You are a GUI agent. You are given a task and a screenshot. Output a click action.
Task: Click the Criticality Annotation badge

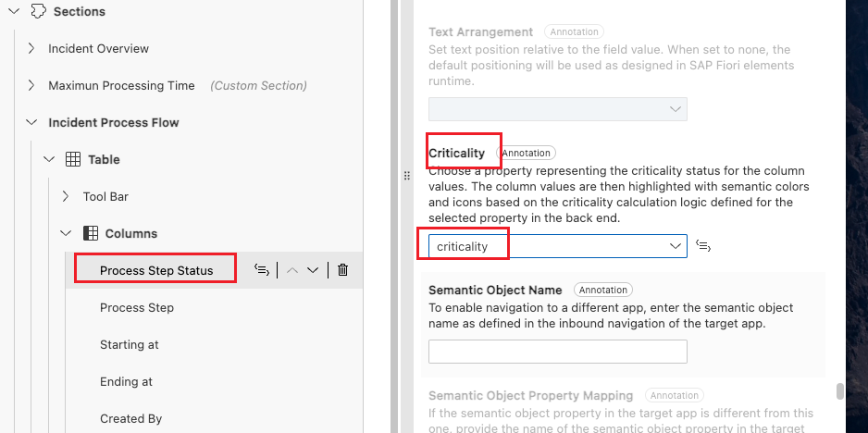(x=526, y=153)
